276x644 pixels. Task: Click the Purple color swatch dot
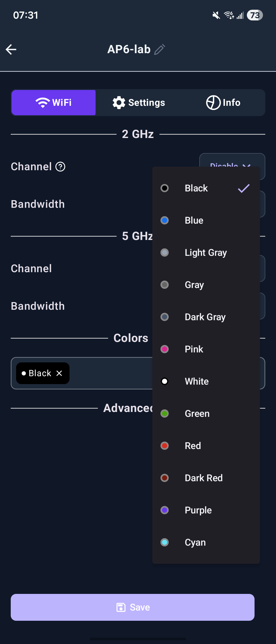(165, 510)
